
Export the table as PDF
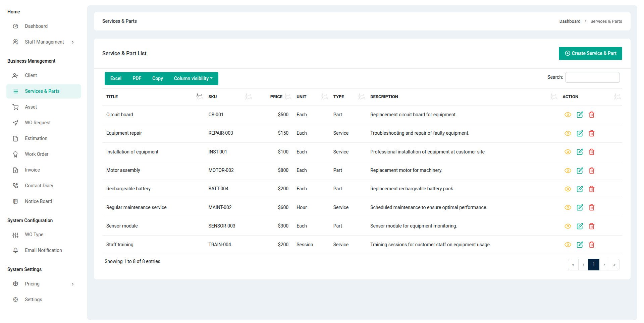tap(137, 78)
